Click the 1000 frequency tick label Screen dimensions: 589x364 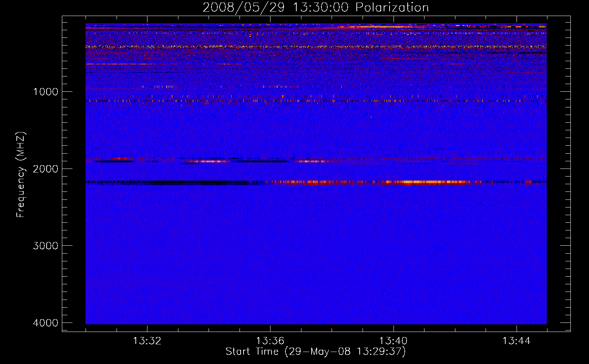point(46,92)
